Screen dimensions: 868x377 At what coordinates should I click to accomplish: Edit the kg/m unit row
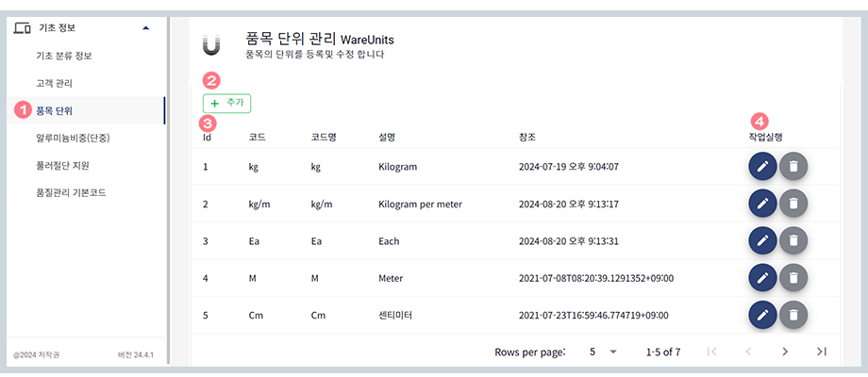click(762, 204)
